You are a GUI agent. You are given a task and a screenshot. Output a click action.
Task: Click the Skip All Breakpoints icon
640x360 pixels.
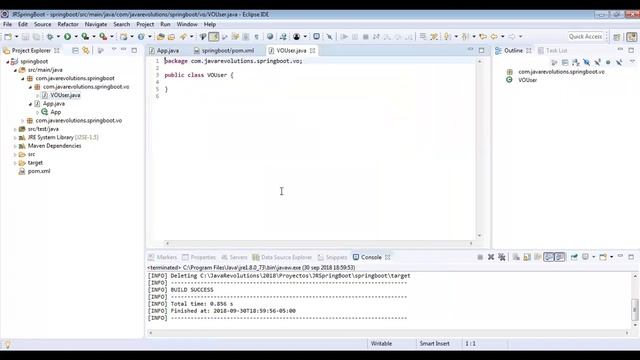tap(329, 37)
